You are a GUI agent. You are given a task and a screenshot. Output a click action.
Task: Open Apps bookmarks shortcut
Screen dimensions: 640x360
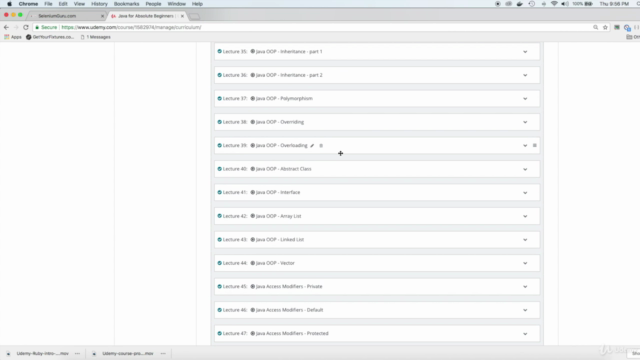pos(13,37)
